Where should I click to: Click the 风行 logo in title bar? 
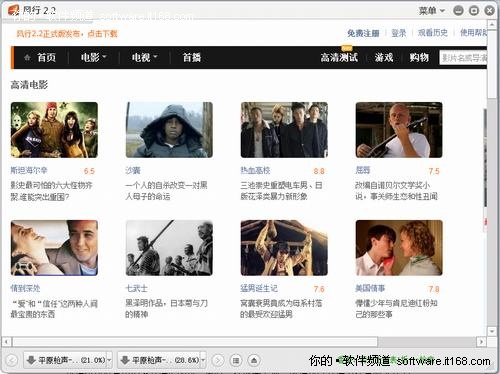[x=14, y=11]
